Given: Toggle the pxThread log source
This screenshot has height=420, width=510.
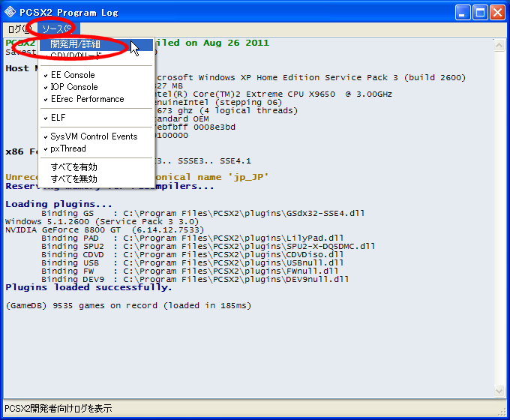Looking at the screenshot, I should pos(96,148).
